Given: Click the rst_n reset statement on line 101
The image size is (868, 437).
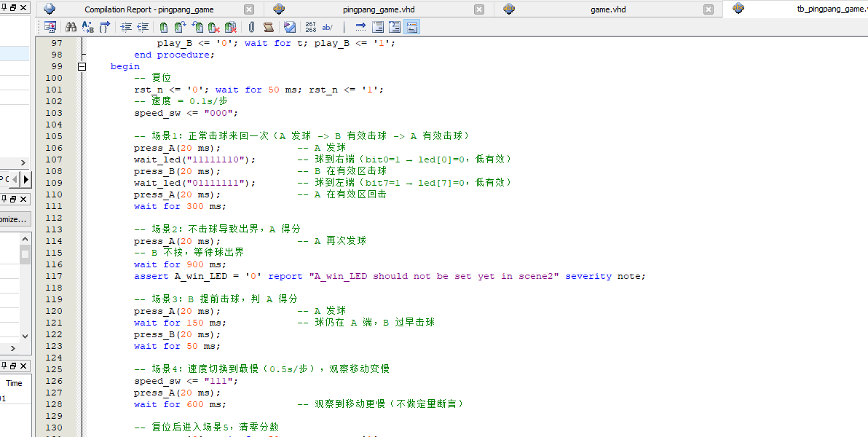Looking at the screenshot, I should tap(259, 90).
